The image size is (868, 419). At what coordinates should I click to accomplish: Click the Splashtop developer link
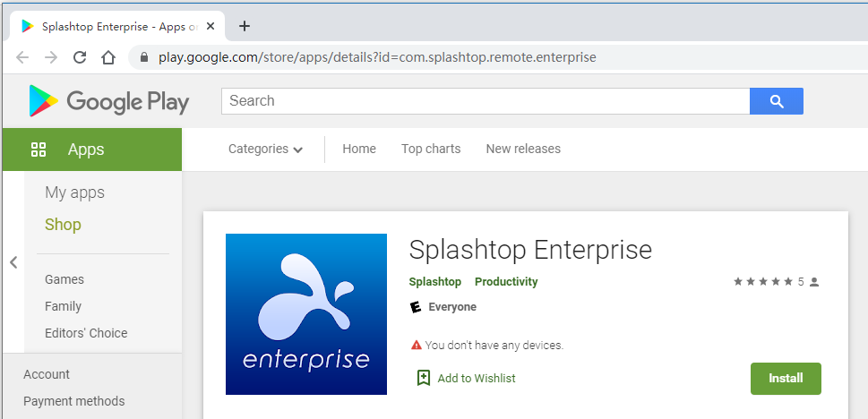pyautogui.click(x=435, y=282)
